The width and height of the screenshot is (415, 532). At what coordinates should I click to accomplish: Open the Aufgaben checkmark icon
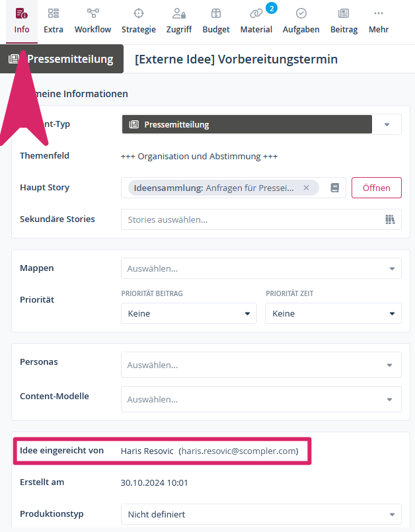(x=301, y=20)
